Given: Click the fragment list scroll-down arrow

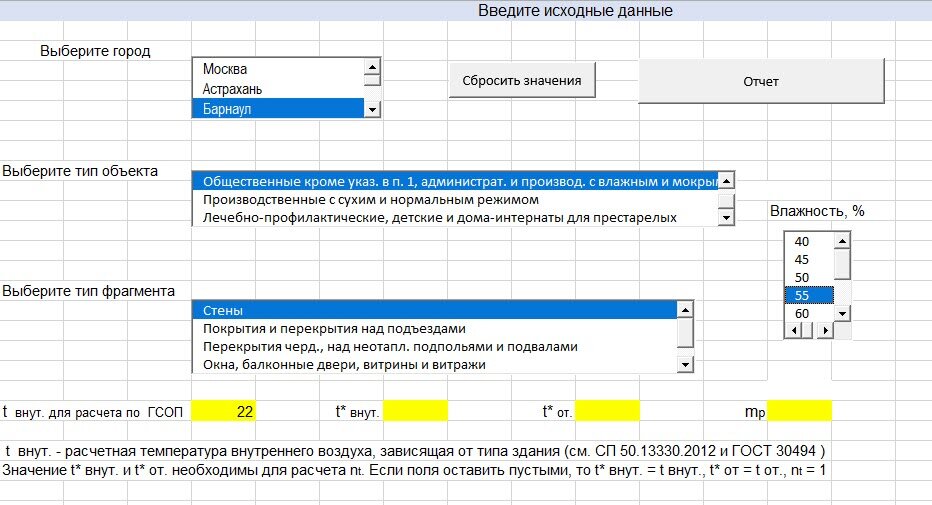Looking at the screenshot, I should coord(685,365).
